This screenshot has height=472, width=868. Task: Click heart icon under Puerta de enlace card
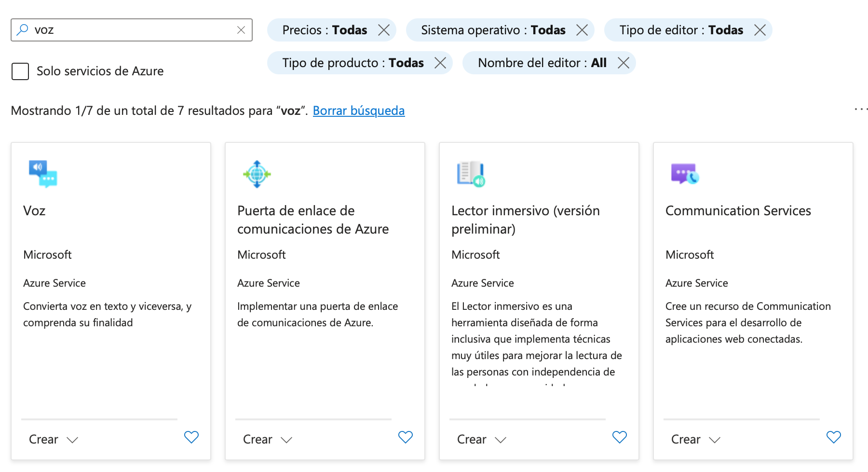[406, 437]
